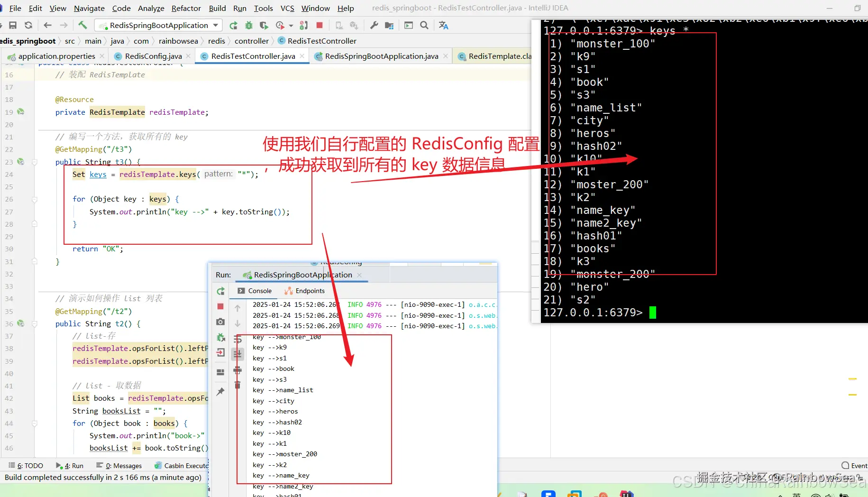Switch to the application.properties editor tab
Image resolution: width=868 pixels, height=497 pixels.
56,56
